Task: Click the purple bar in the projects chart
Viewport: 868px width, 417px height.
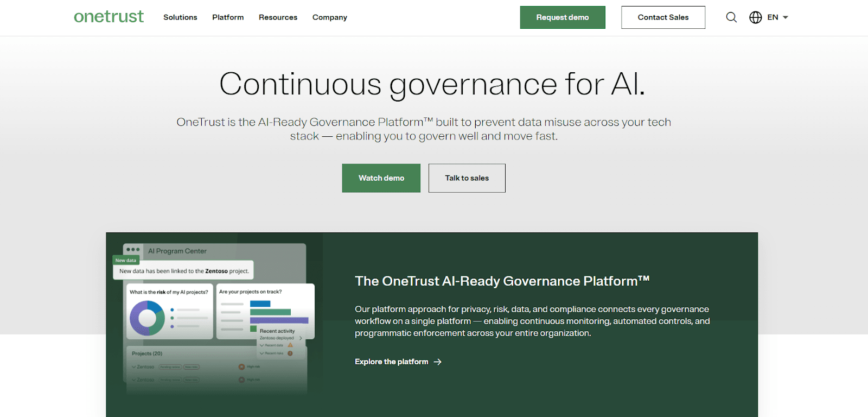Action: click(x=279, y=320)
